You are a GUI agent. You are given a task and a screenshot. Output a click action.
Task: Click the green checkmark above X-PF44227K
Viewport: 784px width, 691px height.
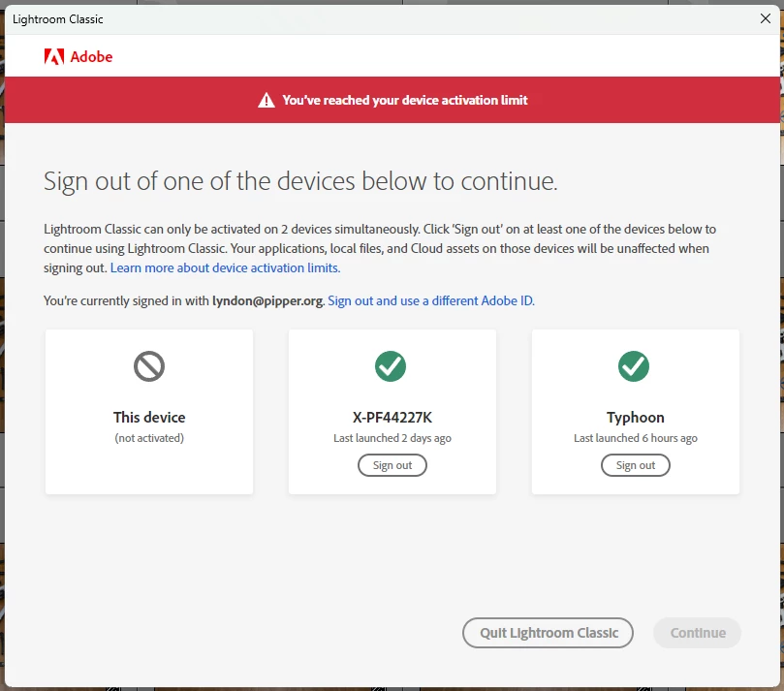(391, 366)
